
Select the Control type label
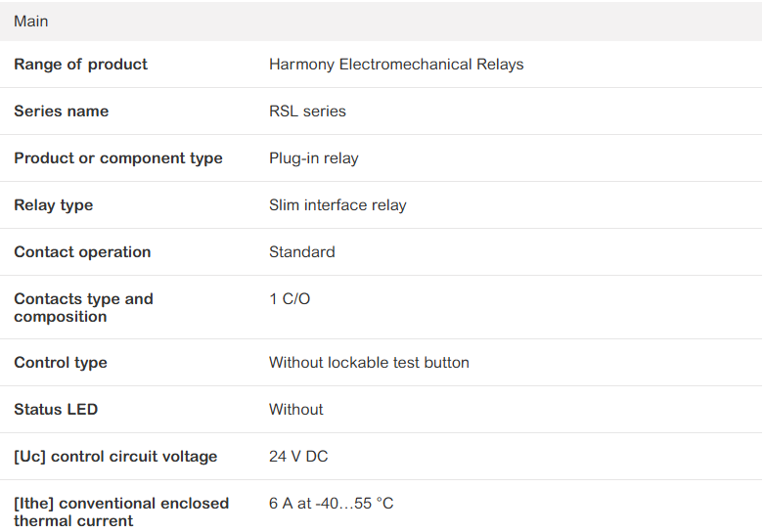(x=61, y=363)
